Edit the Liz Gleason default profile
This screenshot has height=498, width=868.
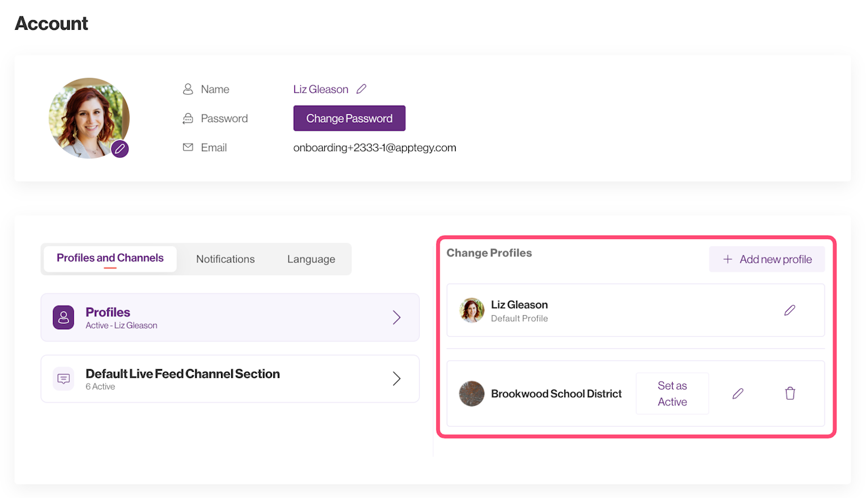pyautogui.click(x=789, y=310)
